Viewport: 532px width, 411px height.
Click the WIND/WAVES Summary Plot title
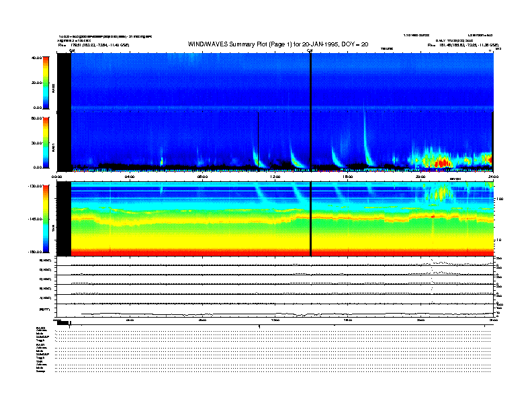[278, 44]
